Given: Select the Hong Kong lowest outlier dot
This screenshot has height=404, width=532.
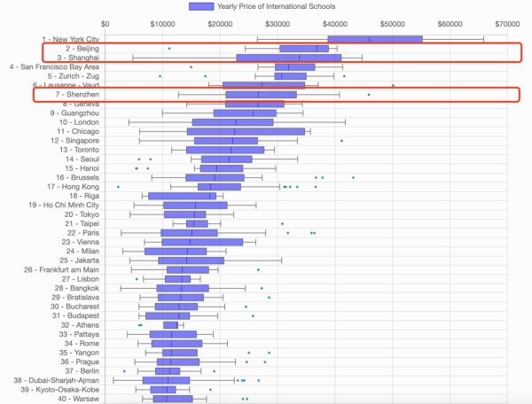Looking at the screenshot, I should point(118,187).
